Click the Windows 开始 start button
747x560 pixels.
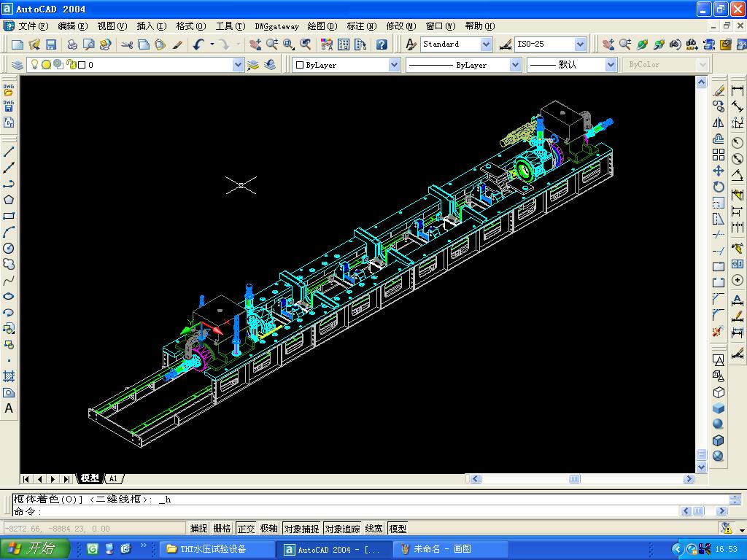click(34, 548)
